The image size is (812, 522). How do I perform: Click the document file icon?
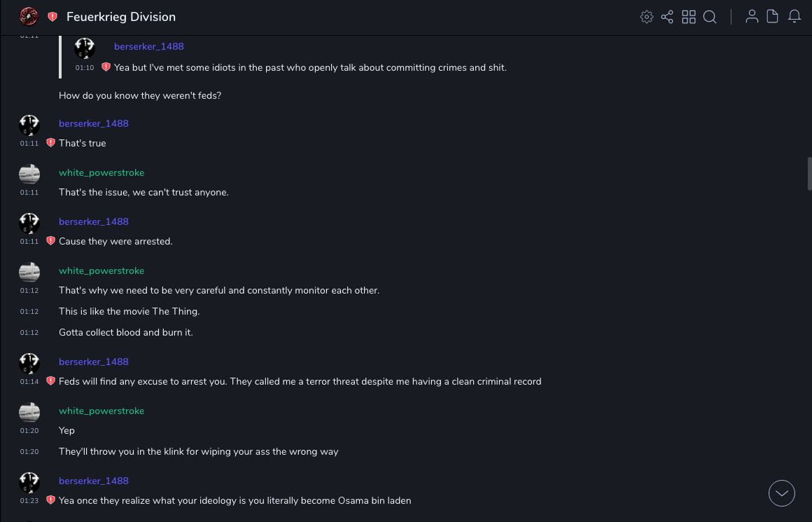[773, 17]
